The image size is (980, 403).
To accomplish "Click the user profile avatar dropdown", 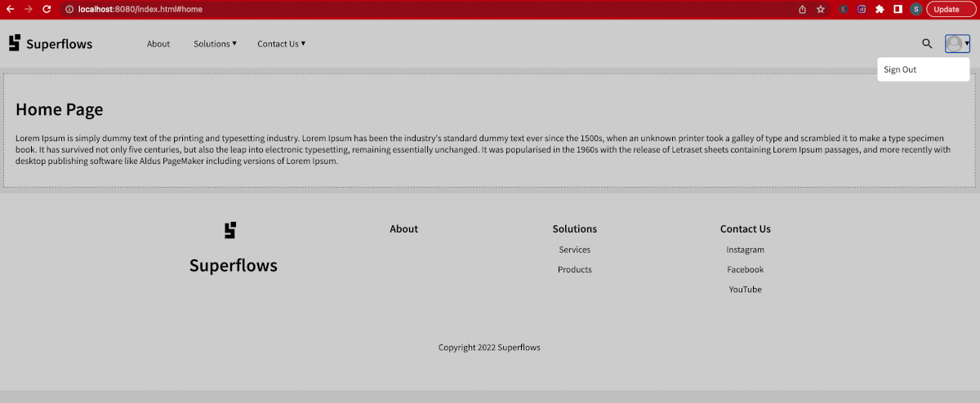I will pos(957,44).
